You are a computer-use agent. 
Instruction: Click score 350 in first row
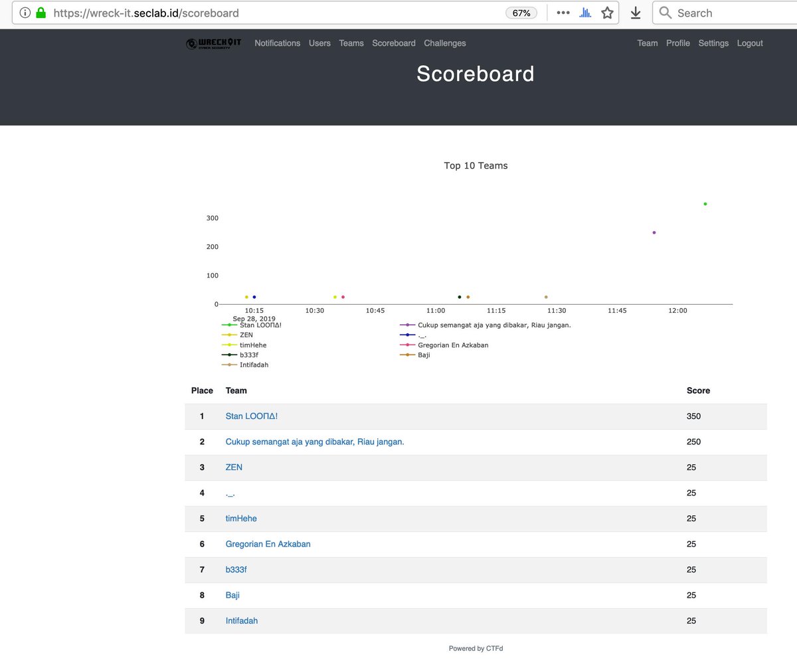tap(693, 416)
